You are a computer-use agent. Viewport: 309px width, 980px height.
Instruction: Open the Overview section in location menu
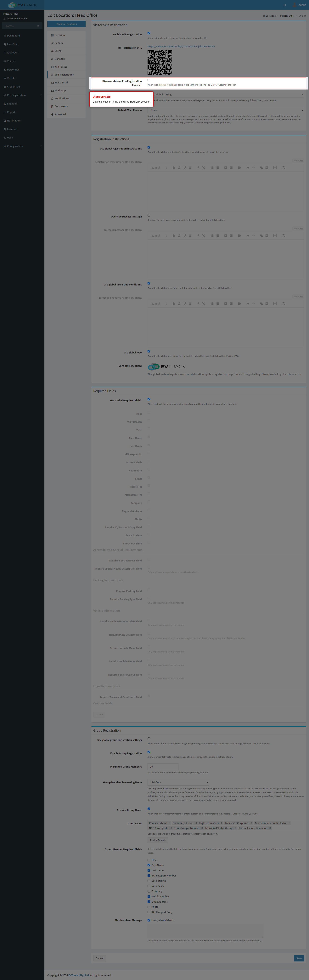coord(66,35)
